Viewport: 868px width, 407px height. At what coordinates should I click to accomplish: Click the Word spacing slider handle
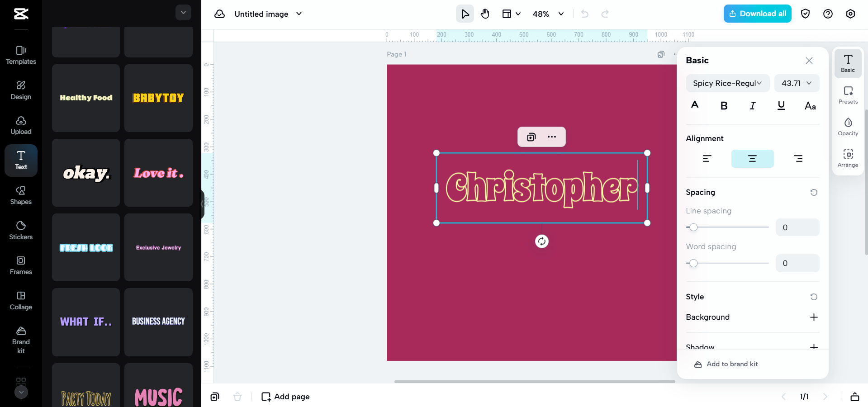[693, 263]
